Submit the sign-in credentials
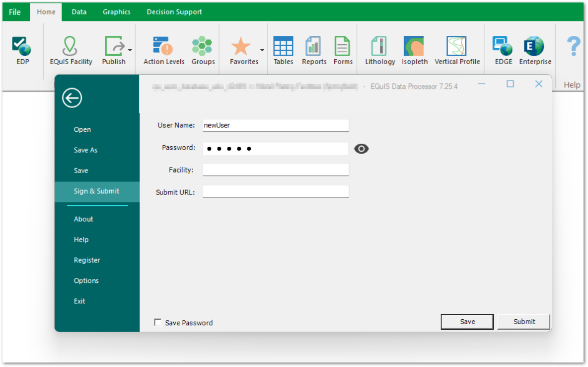The height and width of the screenshot is (367, 588). click(x=523, y=322)
